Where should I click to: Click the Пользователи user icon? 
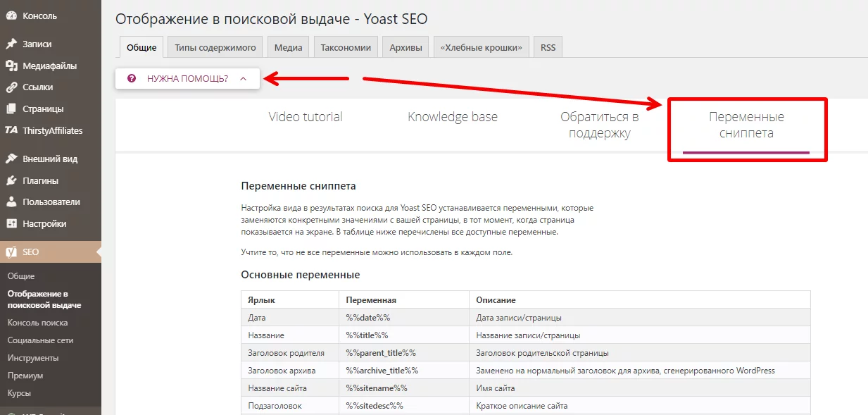tap(11, 202)
